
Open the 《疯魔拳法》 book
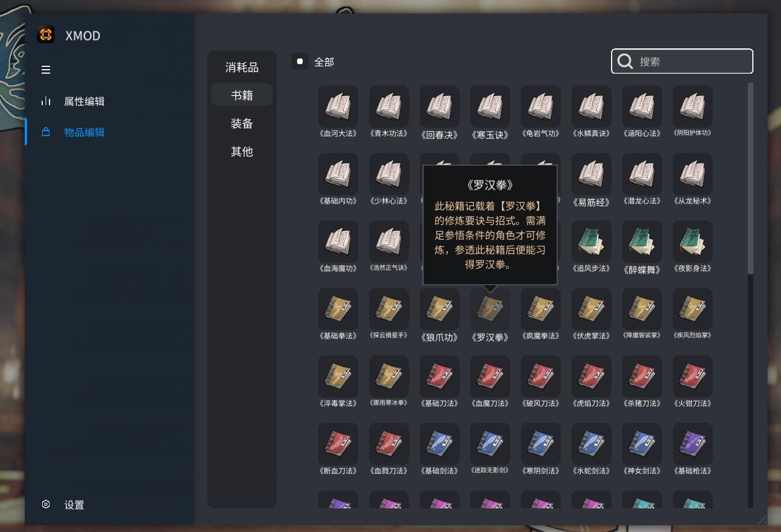(x=541, y=309)
